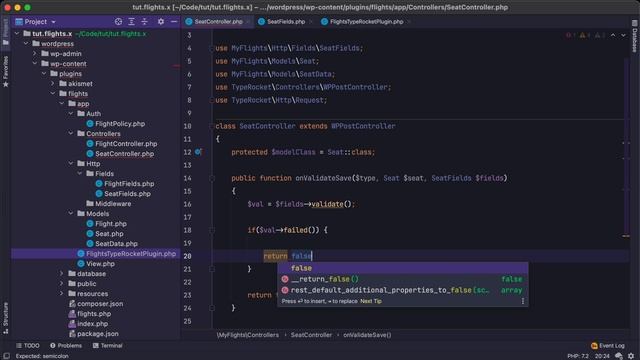The image size is (640, 360).
Task: Open Project panel settings gear
Action: coord(161,22)
